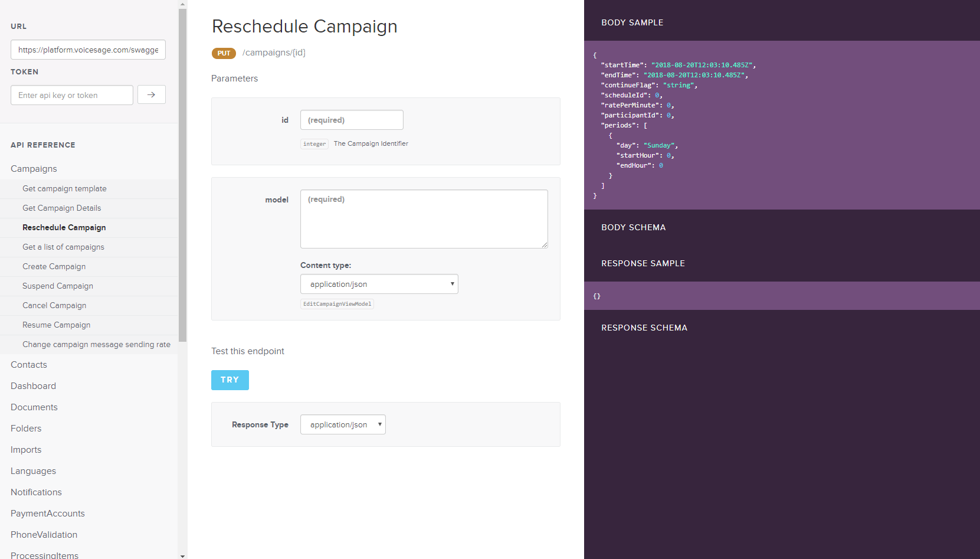Open the Response Sample section
Viewport: 980px width, 559px height.
click(x=643, y=263)
